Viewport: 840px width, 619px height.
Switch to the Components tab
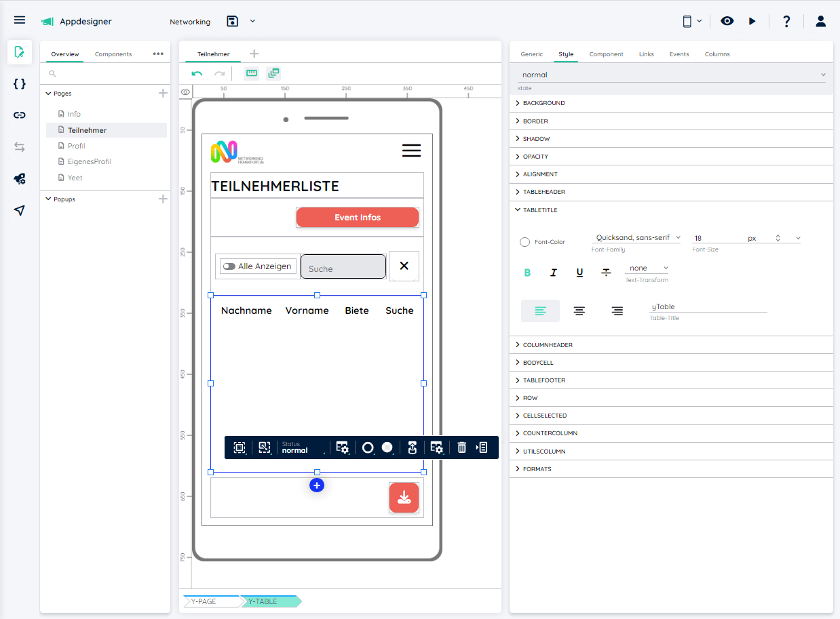[x=113, y=54]
